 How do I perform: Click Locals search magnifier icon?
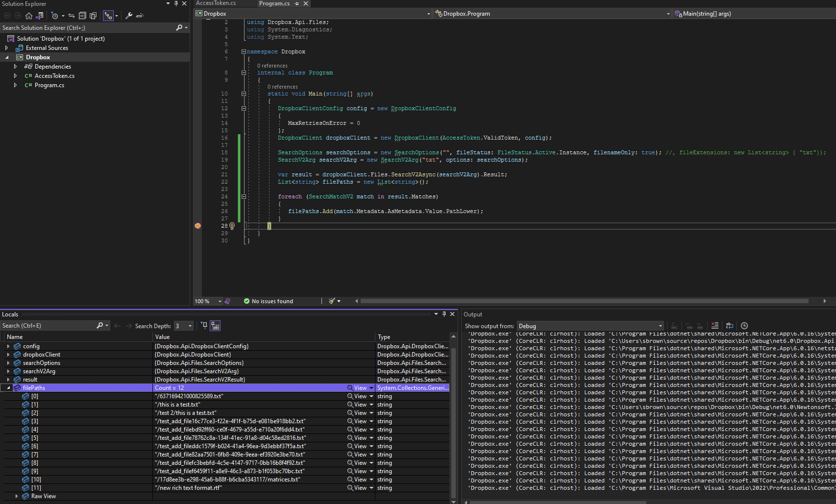[x=100, y=326]
